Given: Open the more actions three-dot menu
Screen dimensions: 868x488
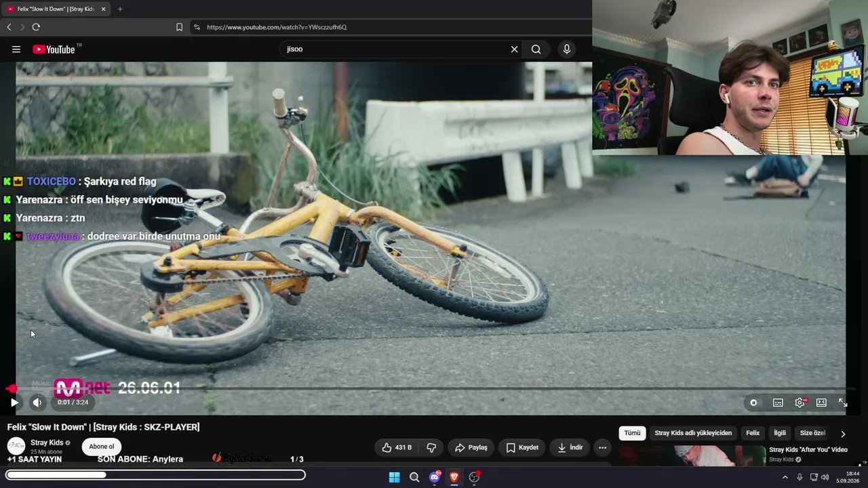Looking at the screenshot, I should coord(602,447).
